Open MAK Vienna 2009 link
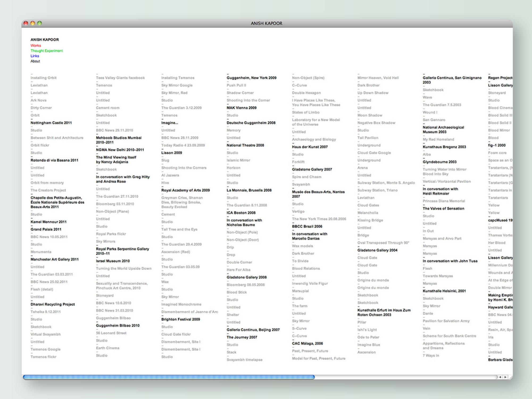This screenshot has width=532, height=399. 242,108
